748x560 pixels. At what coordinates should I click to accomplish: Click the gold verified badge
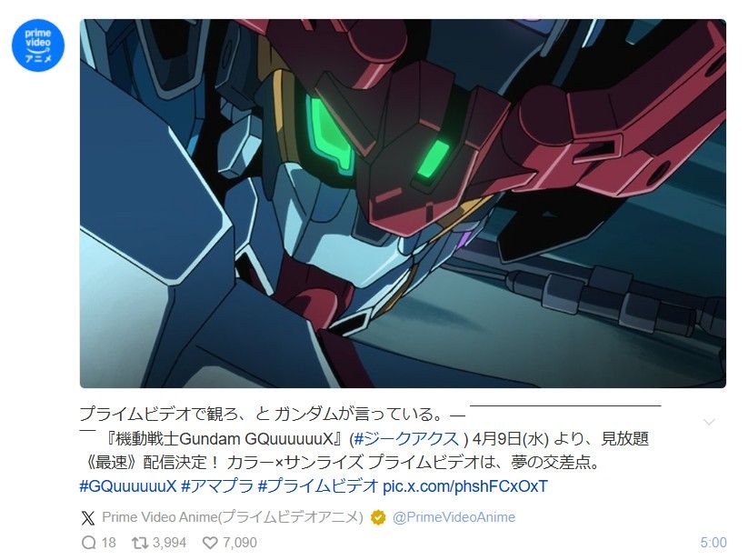[x=378, y=517]
